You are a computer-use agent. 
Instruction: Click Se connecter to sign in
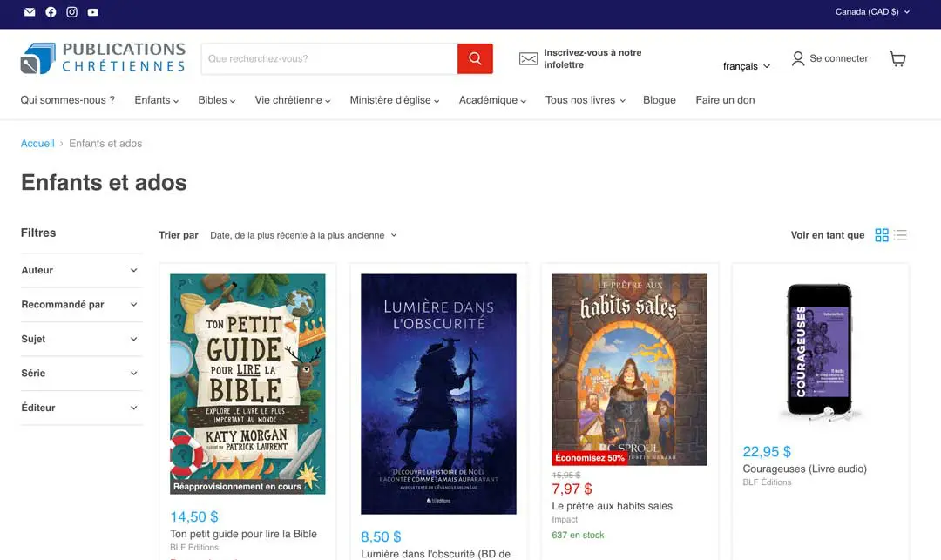click(x=838, y=58)
